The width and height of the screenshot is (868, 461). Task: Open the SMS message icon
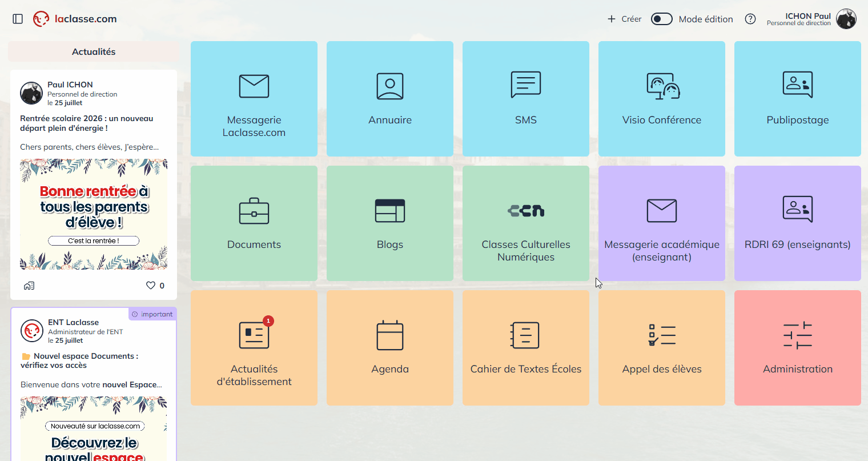click(526, 85)
